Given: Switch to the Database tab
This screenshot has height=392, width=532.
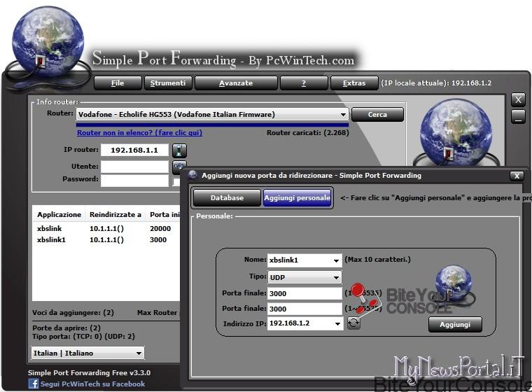Looking at the screenshot, I should coord(227,198).
